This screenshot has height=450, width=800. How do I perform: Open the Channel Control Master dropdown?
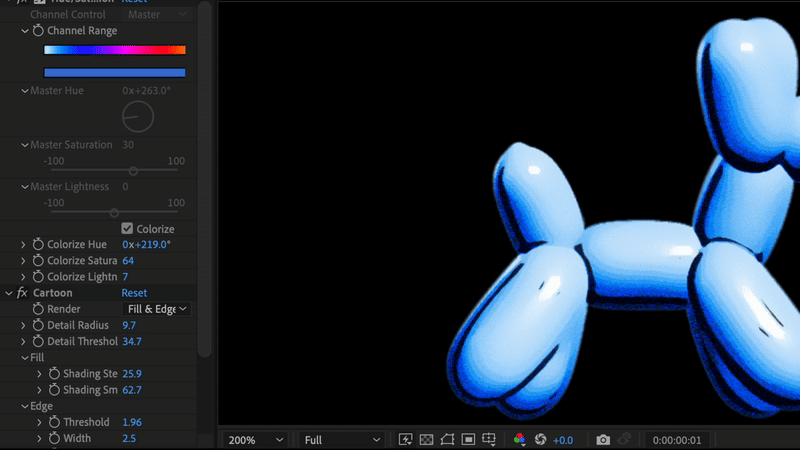pyautogui.click(x=156, y=14)
